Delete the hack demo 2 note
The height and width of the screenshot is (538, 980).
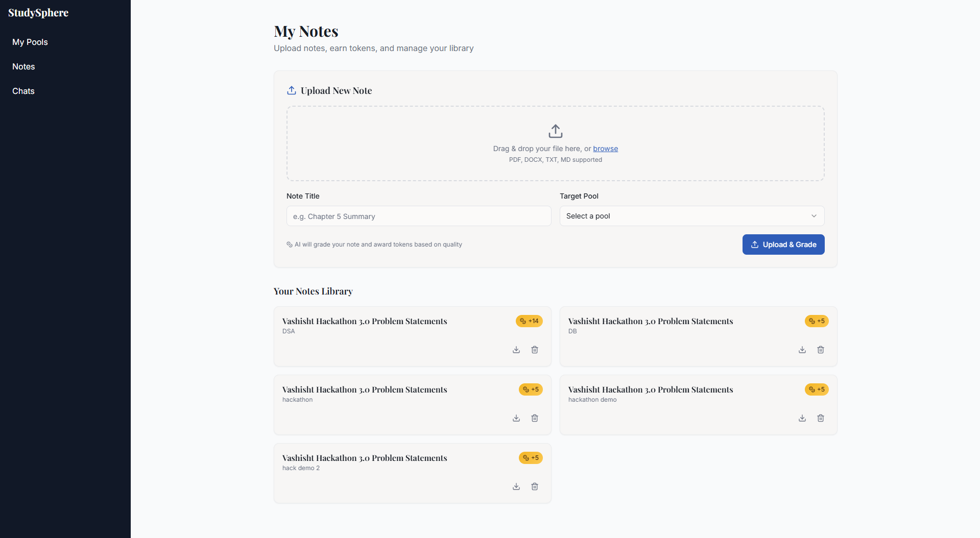point(535,486)
